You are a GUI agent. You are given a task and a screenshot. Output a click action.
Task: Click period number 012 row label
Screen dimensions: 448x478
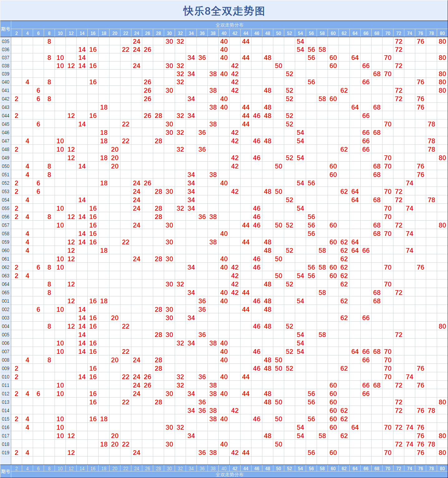tap(6, 393)
